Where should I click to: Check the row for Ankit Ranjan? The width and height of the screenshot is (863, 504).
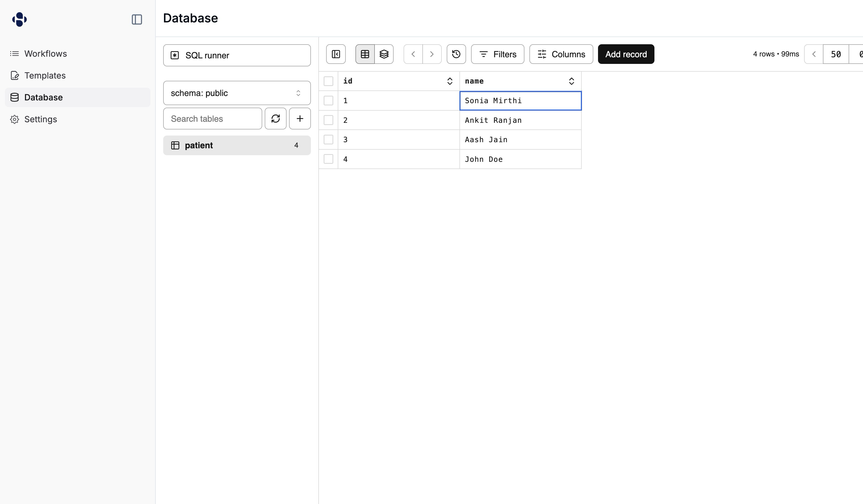click(x=328, y=120)
